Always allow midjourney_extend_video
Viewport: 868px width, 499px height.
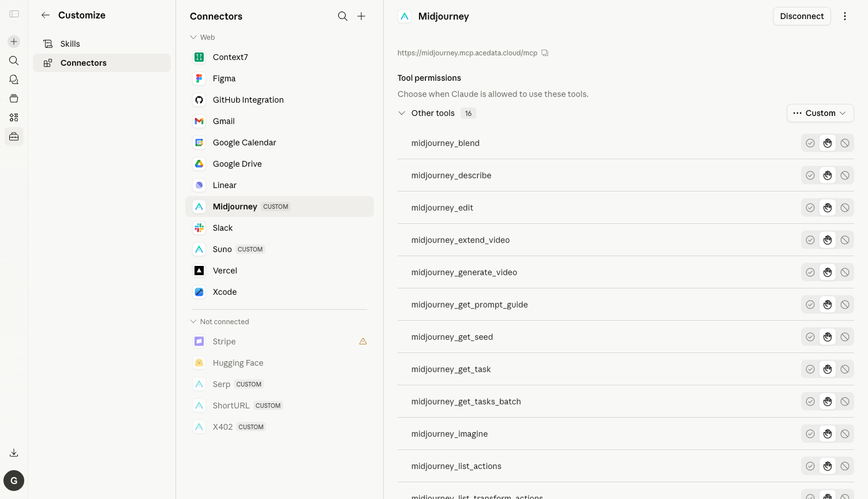click(x=810, y=240)
